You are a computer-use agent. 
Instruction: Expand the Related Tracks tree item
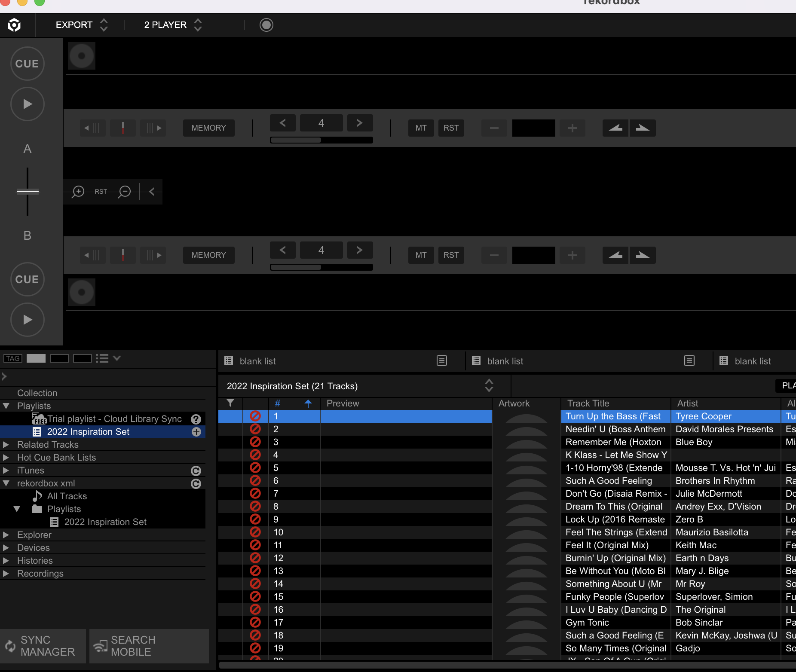(6, 445)
